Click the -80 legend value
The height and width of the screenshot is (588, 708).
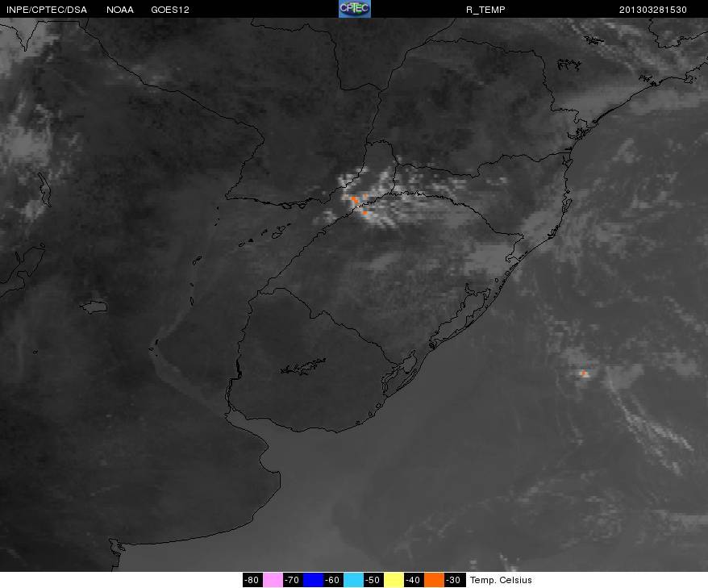coord(252,580)
